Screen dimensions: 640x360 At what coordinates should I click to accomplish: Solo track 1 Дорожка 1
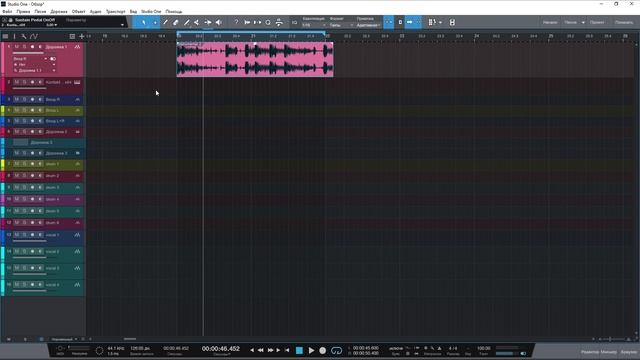pyautogui.click(x=24, y=47)
